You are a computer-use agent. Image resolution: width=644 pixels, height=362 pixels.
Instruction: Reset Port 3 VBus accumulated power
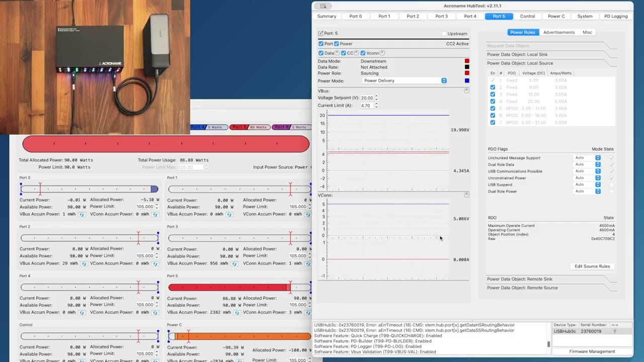[x=235, y=263]
